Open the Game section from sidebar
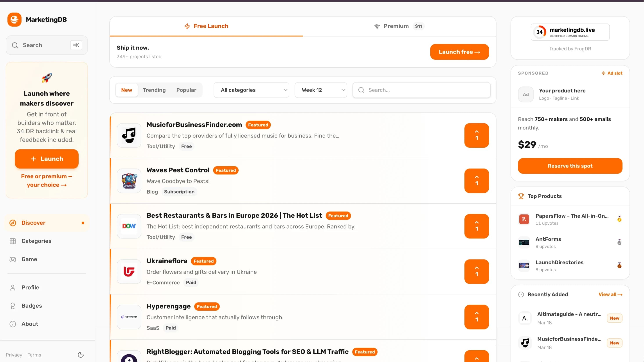Viewport: 644px width, 362px height. [x=29, y=259]
